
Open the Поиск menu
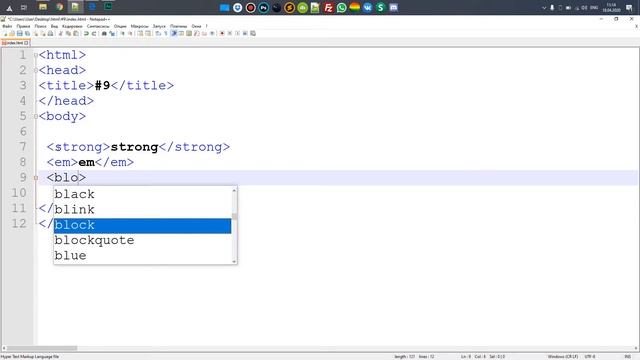coord(40,26)
